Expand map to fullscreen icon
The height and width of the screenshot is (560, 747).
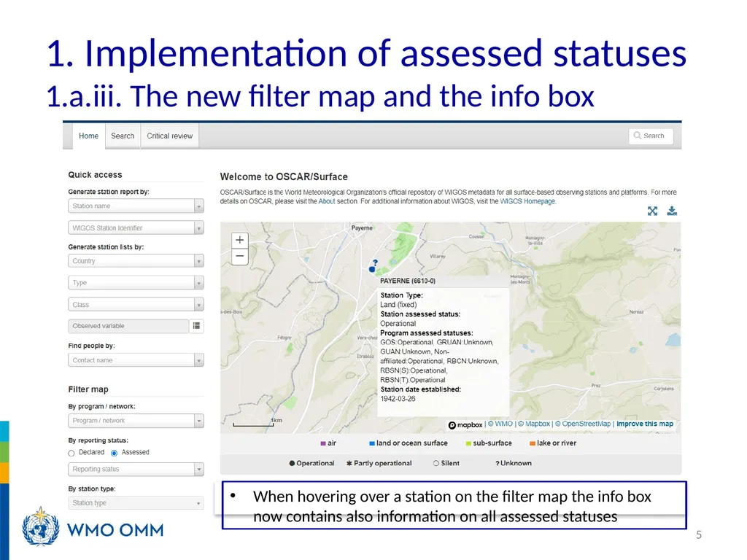(x=653, y=211)
